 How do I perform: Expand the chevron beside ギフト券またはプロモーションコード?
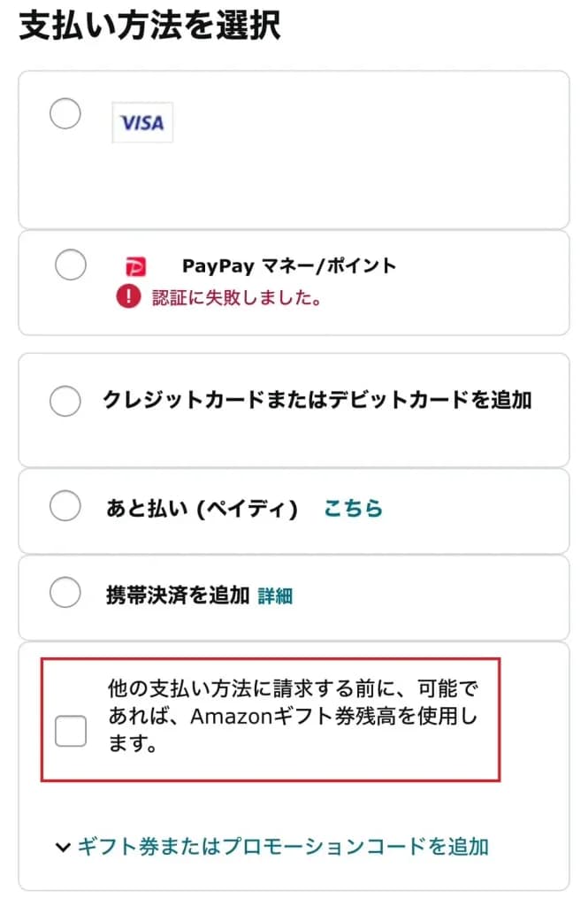click(62, 847)
